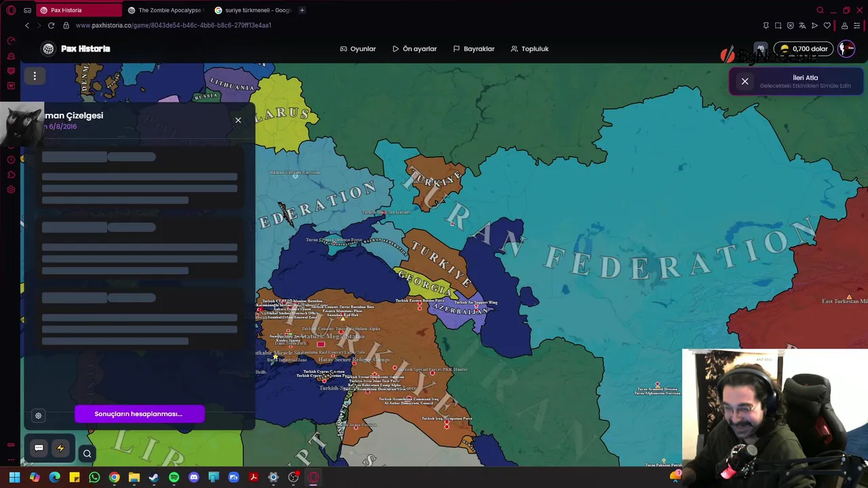Viewport: 868px width, 488px height.
Task: Go back to the previous page
Action: point(27,25)
